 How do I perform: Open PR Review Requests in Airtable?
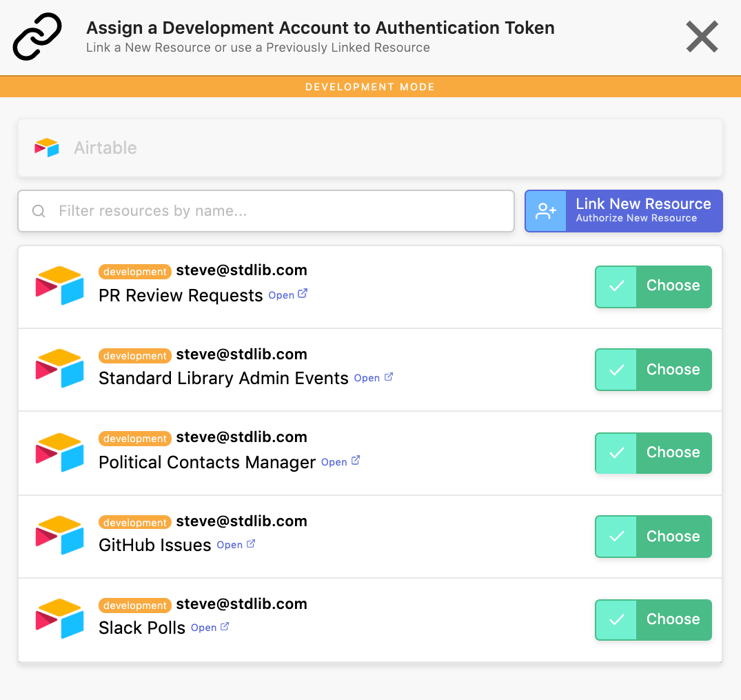[288, 294]
